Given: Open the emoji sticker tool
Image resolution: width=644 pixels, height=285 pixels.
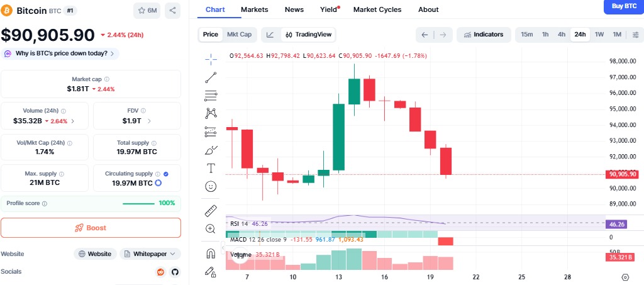Looking at the screenshot, I should click(211, 186).
